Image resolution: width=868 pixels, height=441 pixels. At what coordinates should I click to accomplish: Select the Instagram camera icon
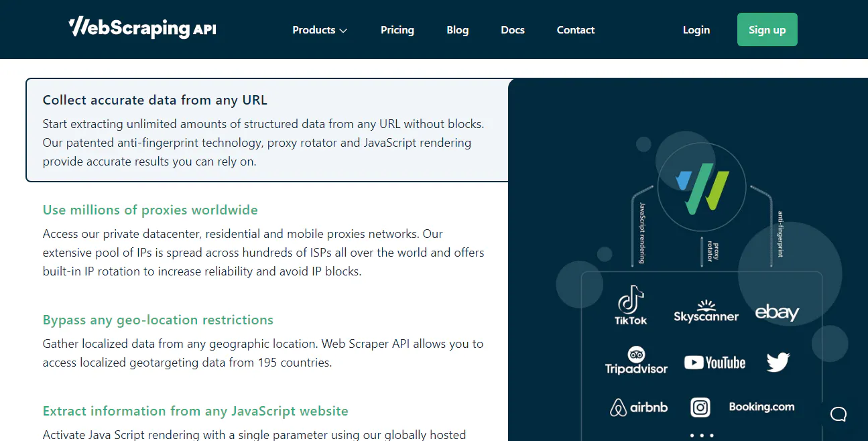(700, 407)
